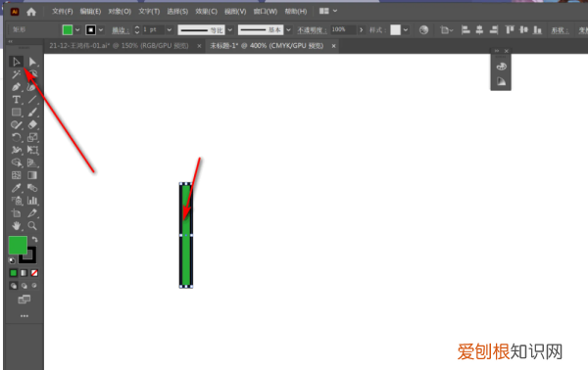The height and width of the screenshot is (370, 588).
Task: Open the 效果(C) menu
Action: tap(206, 12)
